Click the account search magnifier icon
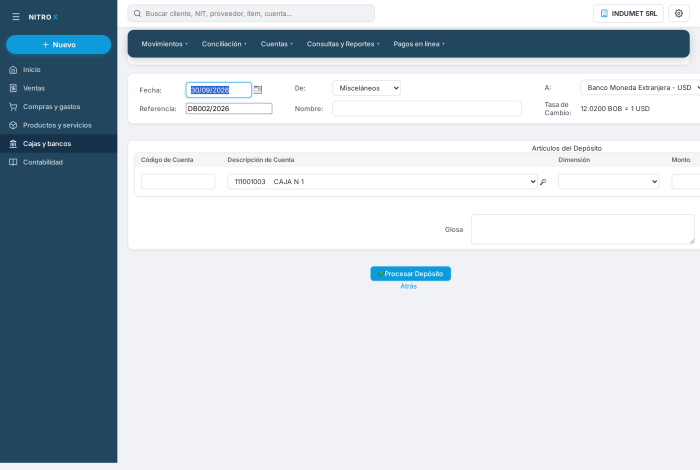700x470 pixels. pyautogui.click(x=543, y=182)
